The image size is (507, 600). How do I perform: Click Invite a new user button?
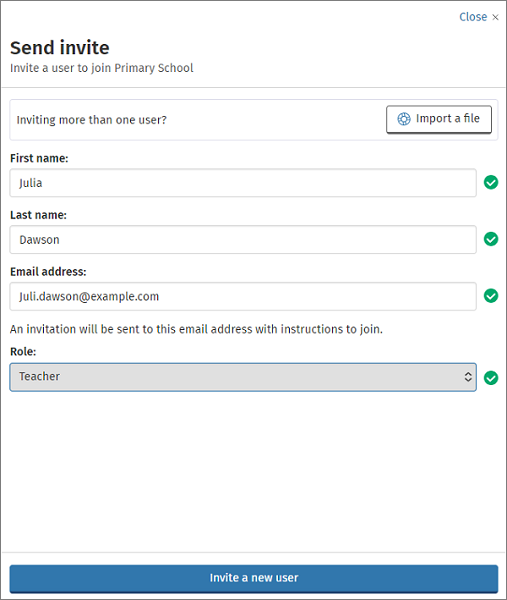254,578
